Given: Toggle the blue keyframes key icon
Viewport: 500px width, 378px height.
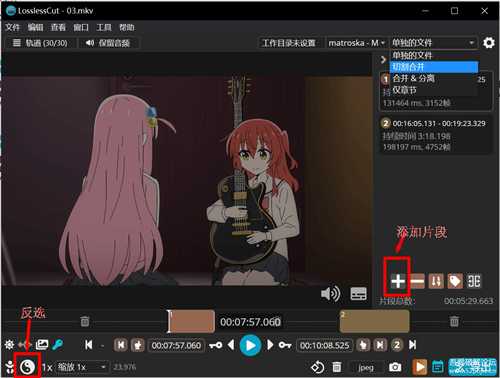Looking at the screenshot, I should (x=58, y=345).
